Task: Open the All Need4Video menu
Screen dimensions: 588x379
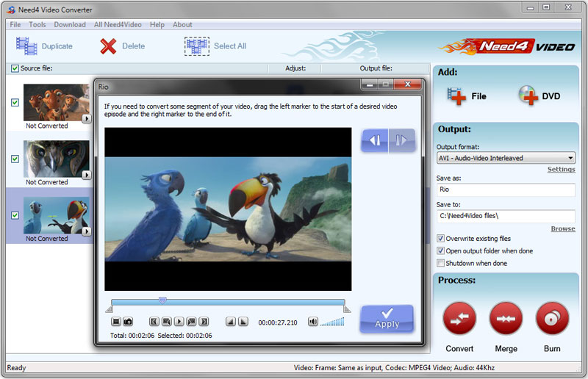Action: tap(118, 24)
